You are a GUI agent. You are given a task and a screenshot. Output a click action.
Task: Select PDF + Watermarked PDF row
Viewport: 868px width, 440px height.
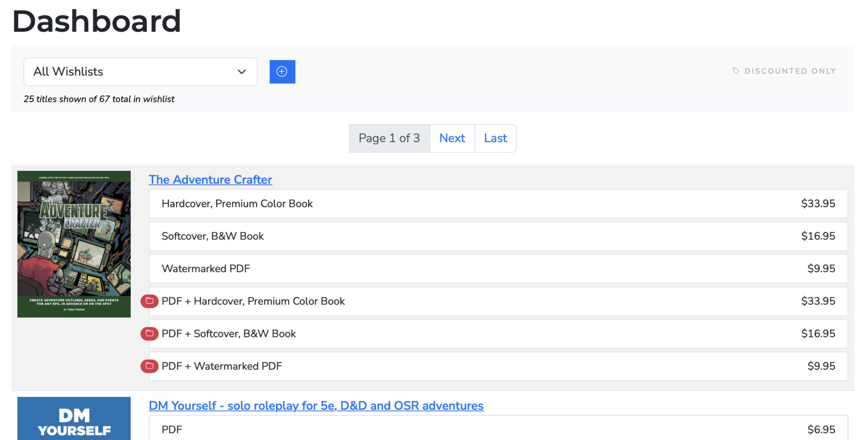coord(498,366)
